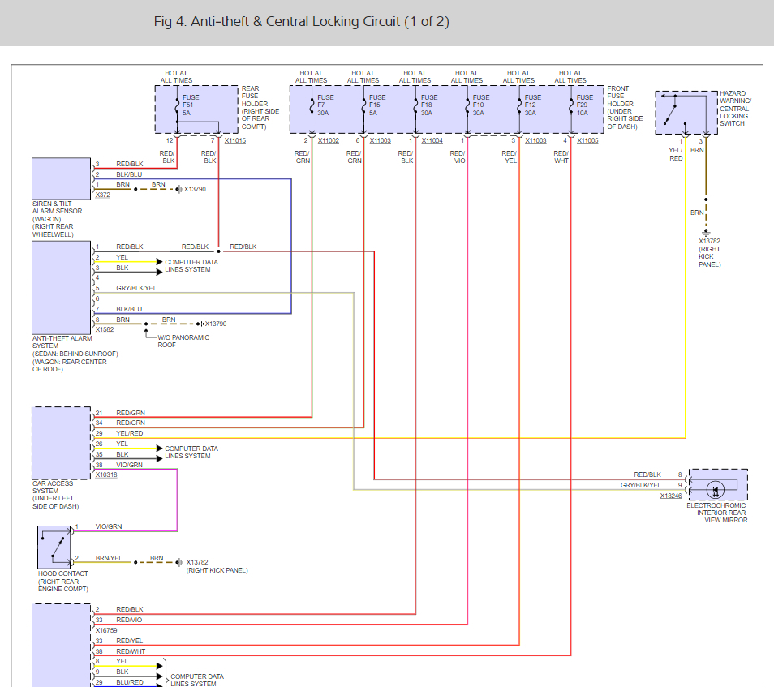The width and height of the screenshot is (774, 700).
Task: Select the Anti-Theft Alarm System component box
Action: pyautogui.click(x=61, y=288)
